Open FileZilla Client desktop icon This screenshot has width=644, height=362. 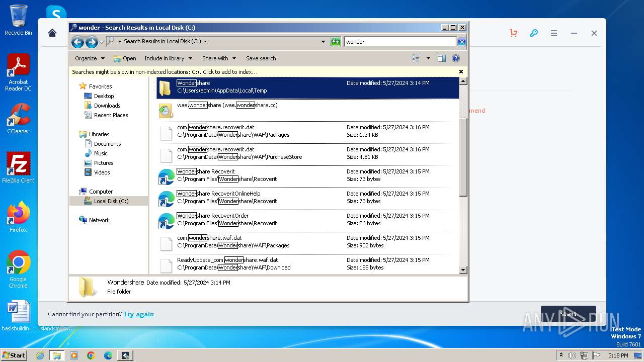click(x=18, y=168)
